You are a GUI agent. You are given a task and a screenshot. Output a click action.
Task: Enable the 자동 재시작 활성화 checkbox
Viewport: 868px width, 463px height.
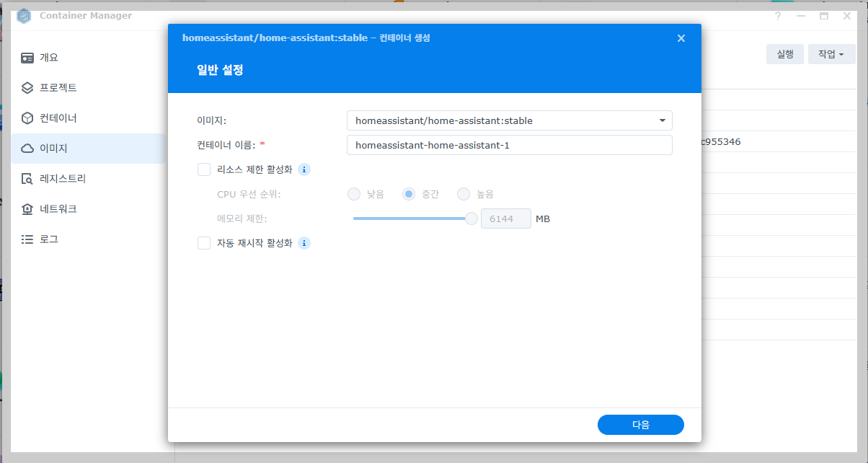(x=204, y=244)
